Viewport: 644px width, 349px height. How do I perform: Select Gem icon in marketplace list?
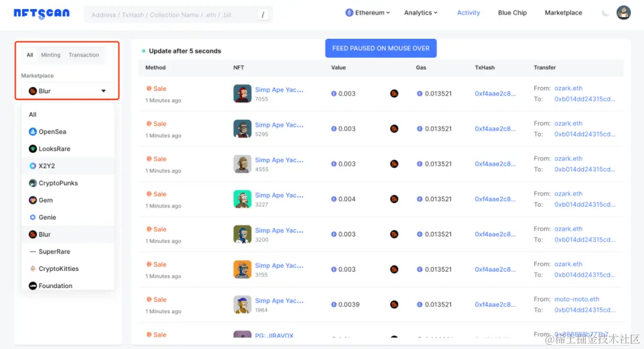[33, 200]
